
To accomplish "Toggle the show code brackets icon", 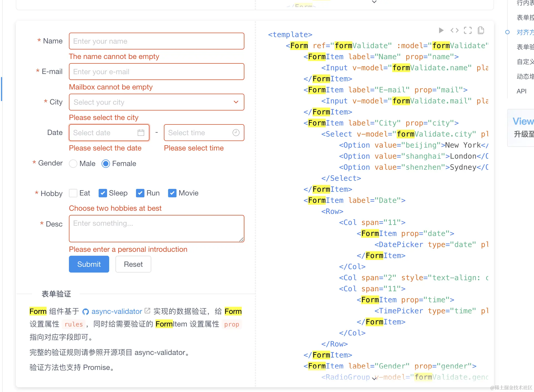I will pos(454,30).
